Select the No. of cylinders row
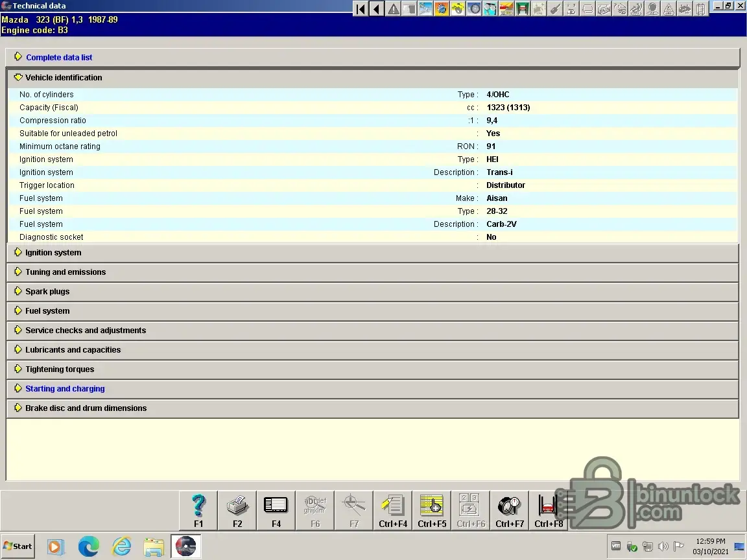This screenshot has height=560, width=747. [373, 94]
